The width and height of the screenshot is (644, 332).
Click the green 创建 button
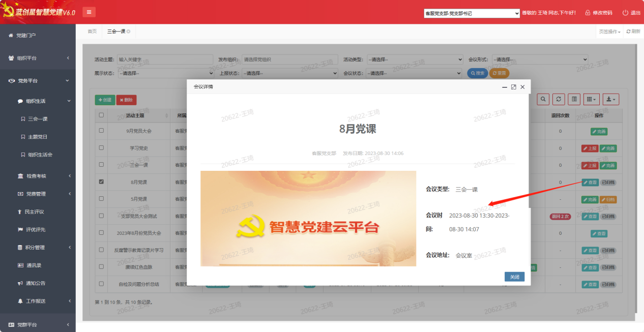pyautogui.click(x=105, y=100)
